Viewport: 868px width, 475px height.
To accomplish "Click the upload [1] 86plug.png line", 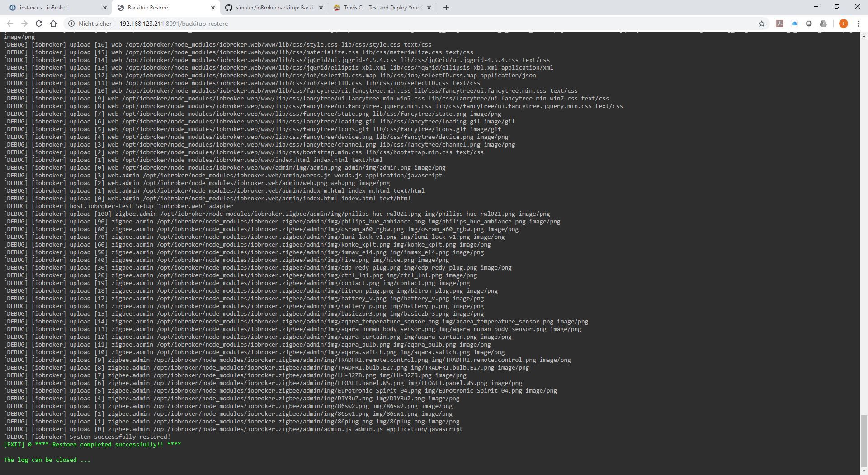I will [x=231, y=421].
